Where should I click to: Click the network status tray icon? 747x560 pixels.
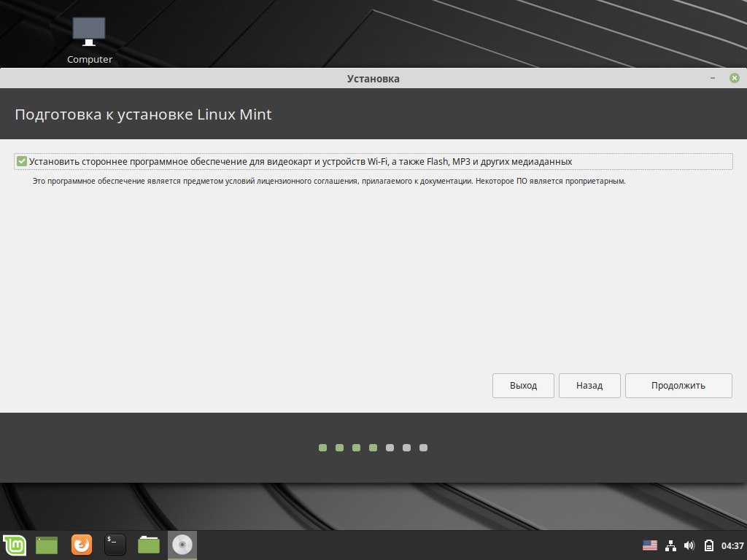pos(670,545)
